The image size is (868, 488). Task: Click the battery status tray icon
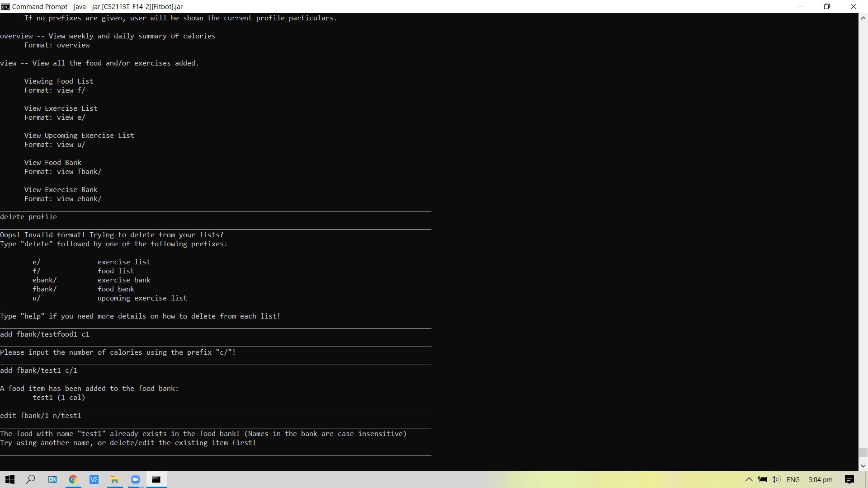pyautogui.click(x=763, y=479)
